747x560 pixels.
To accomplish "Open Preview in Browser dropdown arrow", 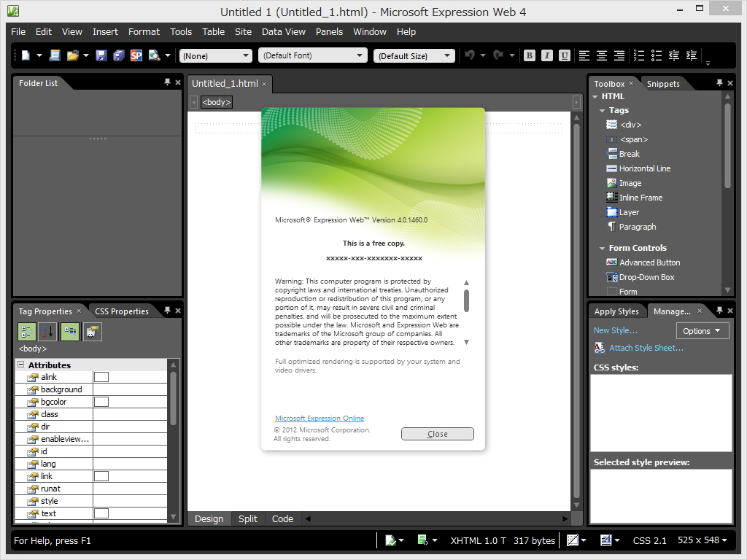I will 168,55.
